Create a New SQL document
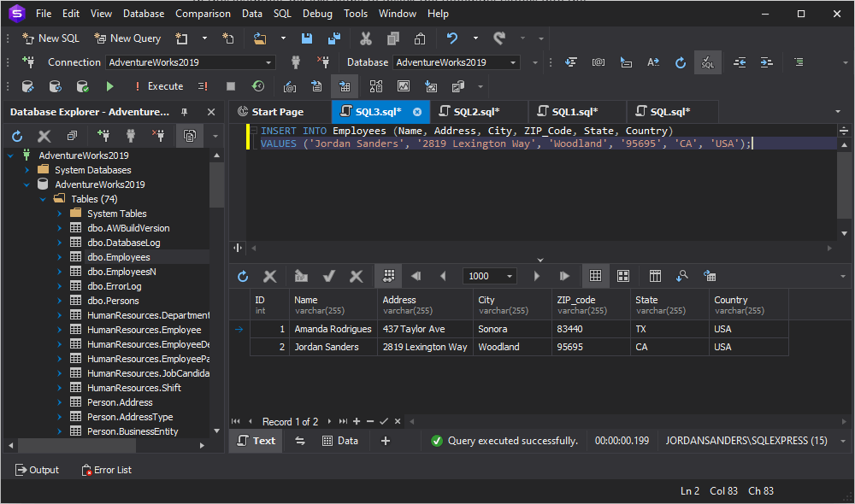 click(50, 38)
